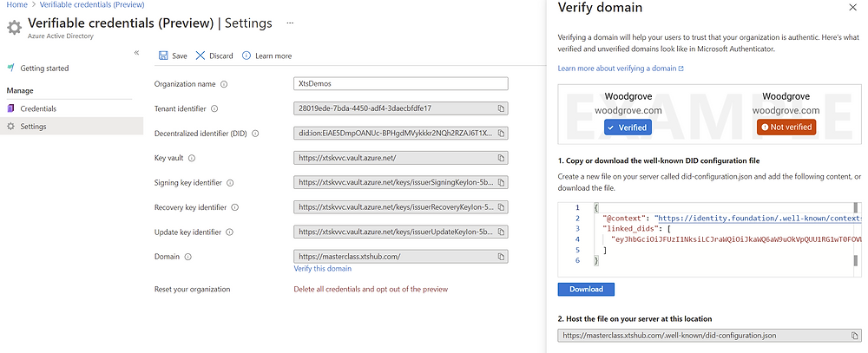Copy the Tenant identifier value

[x=501, y=108]
